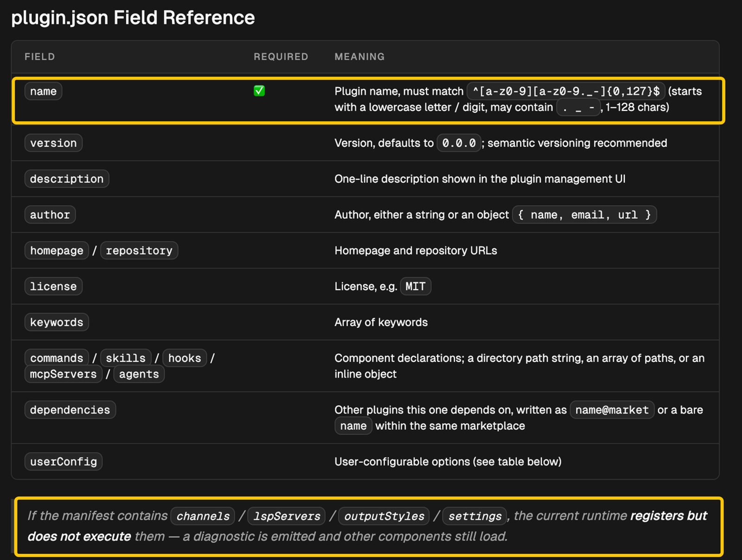The height and width of the screenshot is (560, 742).
Task: Click the MEANING column header
Action: [x=360, y=57]
